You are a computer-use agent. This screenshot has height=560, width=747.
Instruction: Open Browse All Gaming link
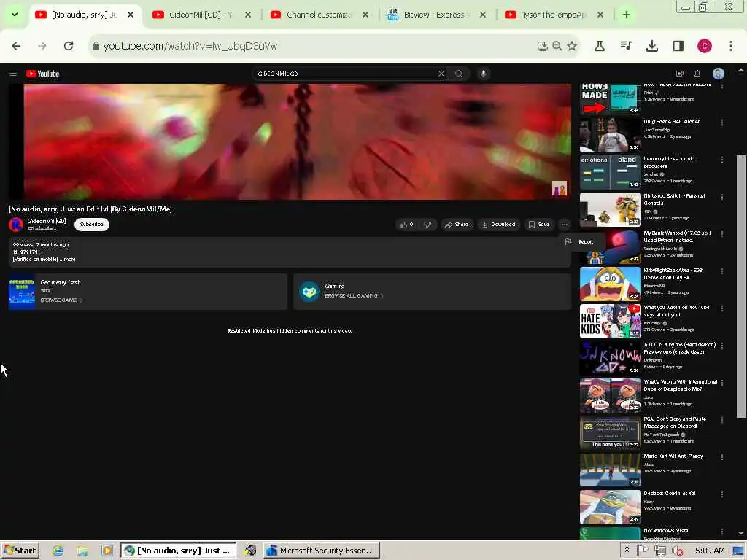click(354, 296)
